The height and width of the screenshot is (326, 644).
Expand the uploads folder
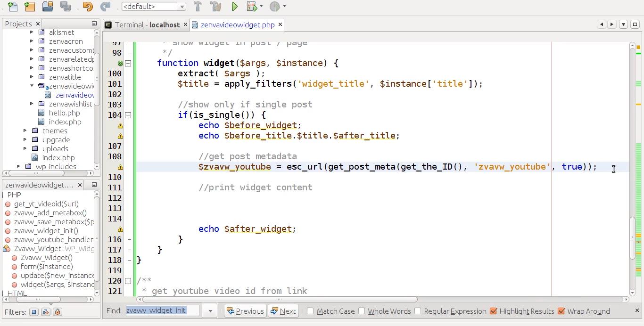point(25,149)
